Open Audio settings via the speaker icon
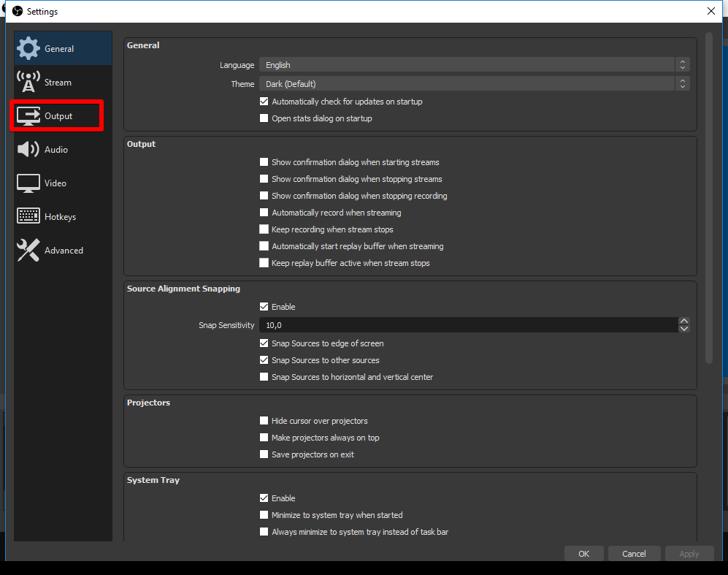728x575 pixels. pyautogui.click(x=28, y=149)
